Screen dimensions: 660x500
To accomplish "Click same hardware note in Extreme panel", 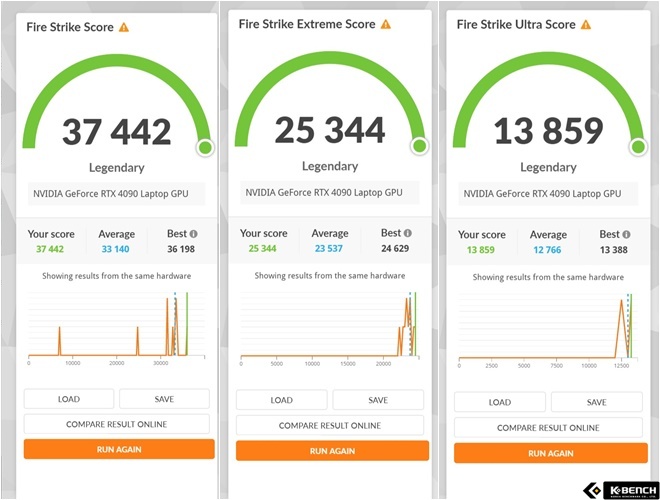I will pyautogui.click(x=330, y=276).
